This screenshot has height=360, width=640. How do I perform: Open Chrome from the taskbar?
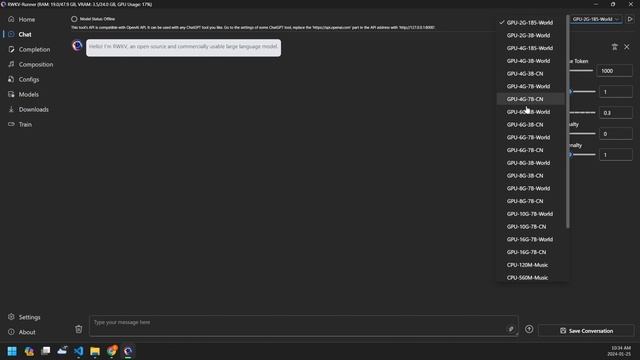pos(112,351)
